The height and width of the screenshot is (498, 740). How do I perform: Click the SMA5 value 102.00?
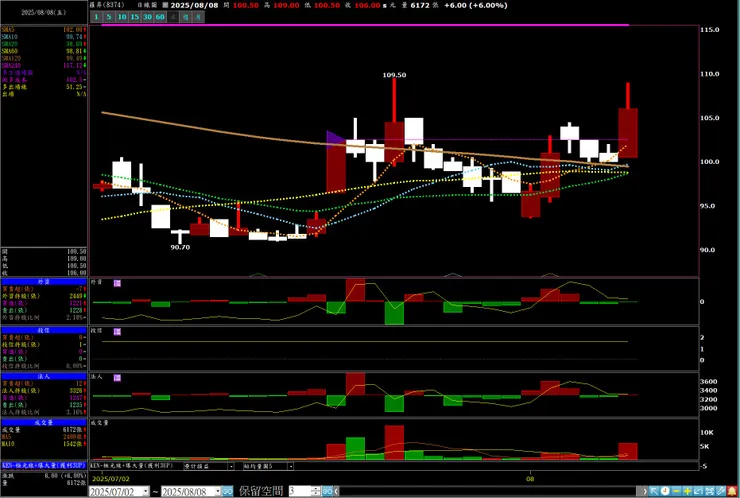pos(73,30)
